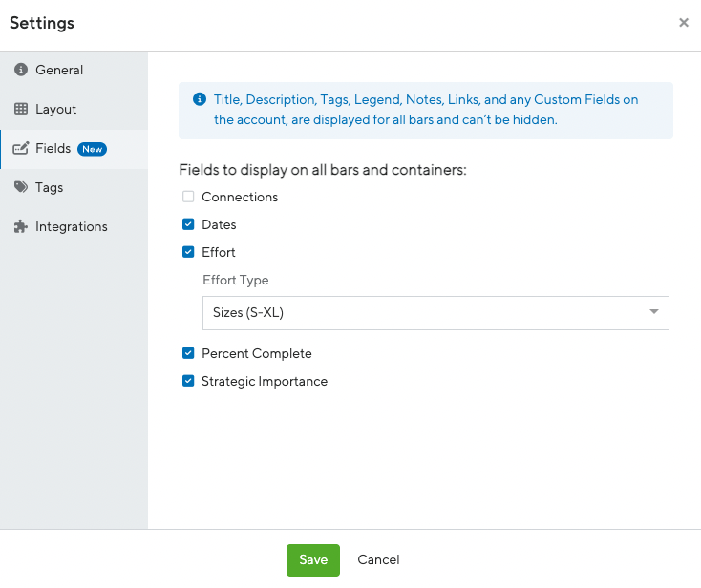Open the Integrations settings tab
This screenshot has height=588, width=701.
click(74, 226)
